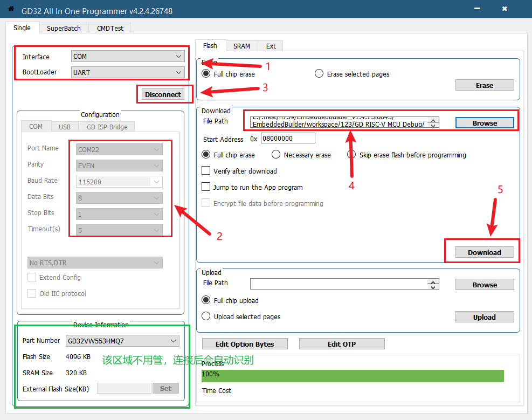Open the SRAM tab
Image resolution: width=532 pixels, height=420 pixels.
tap(241, 46)
